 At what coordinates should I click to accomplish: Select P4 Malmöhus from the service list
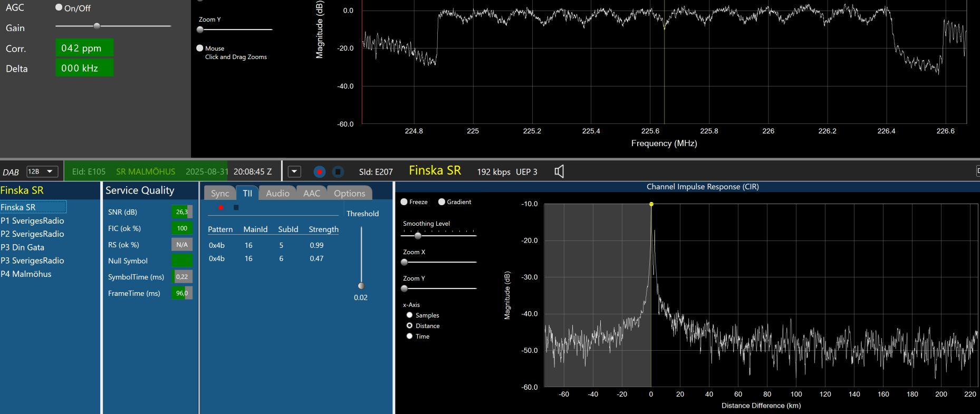26,274
